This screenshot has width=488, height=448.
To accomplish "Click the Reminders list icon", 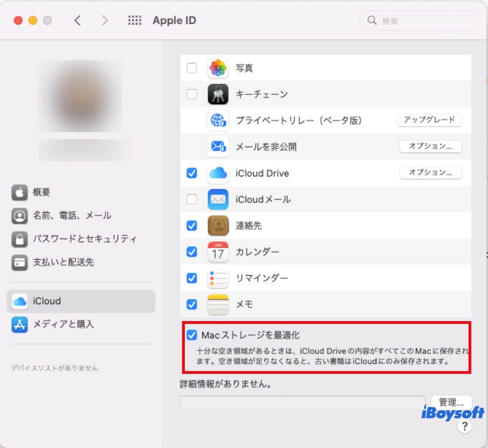I will pyautogui.click(x=218, y=278).
